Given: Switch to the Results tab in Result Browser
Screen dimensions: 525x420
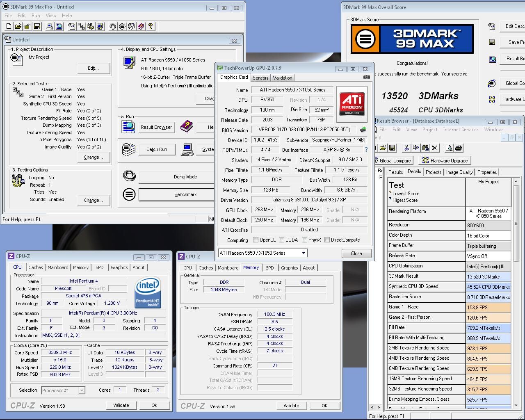Looking at the screenshot, I should point(395,172).
